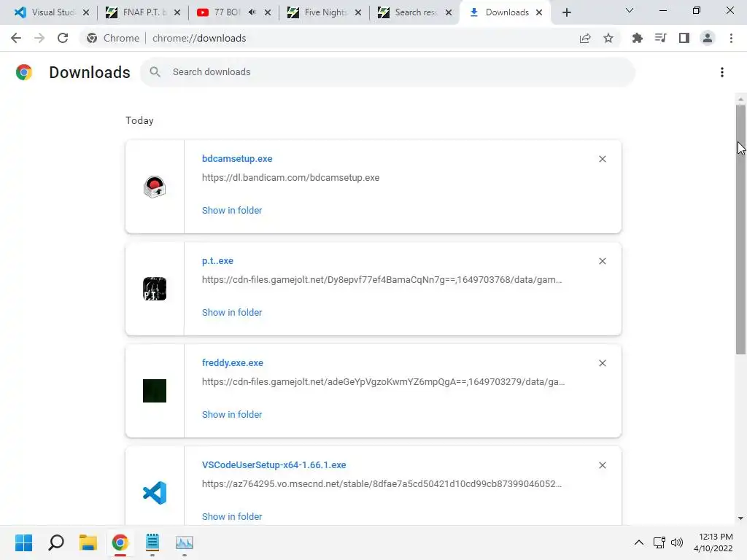747x560 pixels.
Task: Open File Explorer from the taskbar
Action: pos(88,542)
